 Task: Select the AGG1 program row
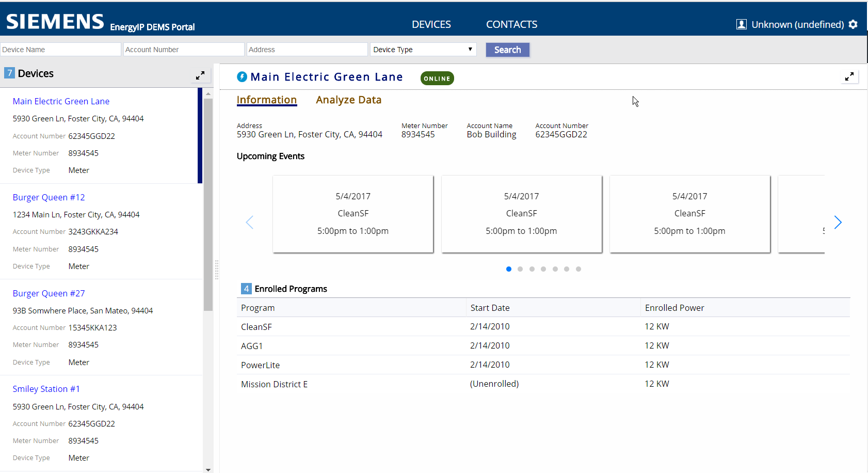543,345
